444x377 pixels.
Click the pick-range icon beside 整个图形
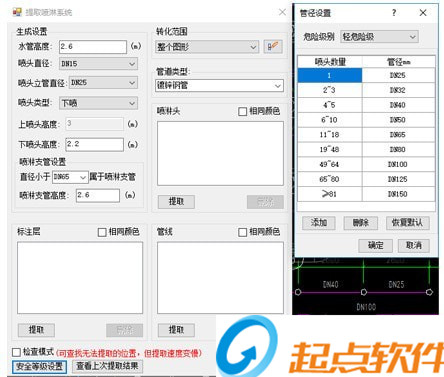tap(273, 46)
